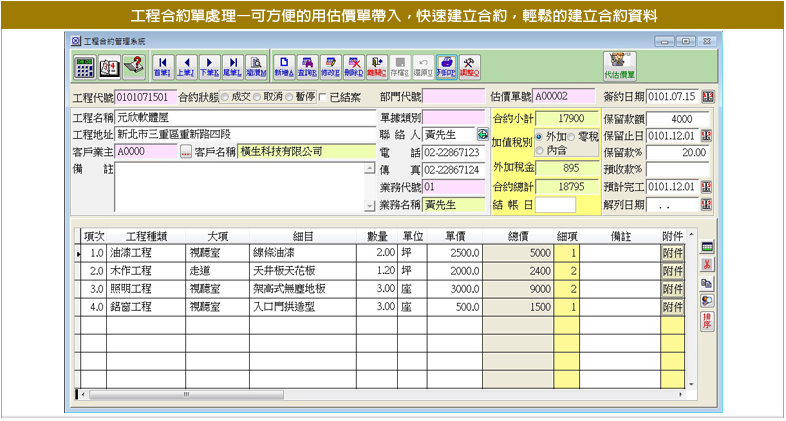
Task: Open the calculator icon in toolbar
Action: tap(85, 67)
